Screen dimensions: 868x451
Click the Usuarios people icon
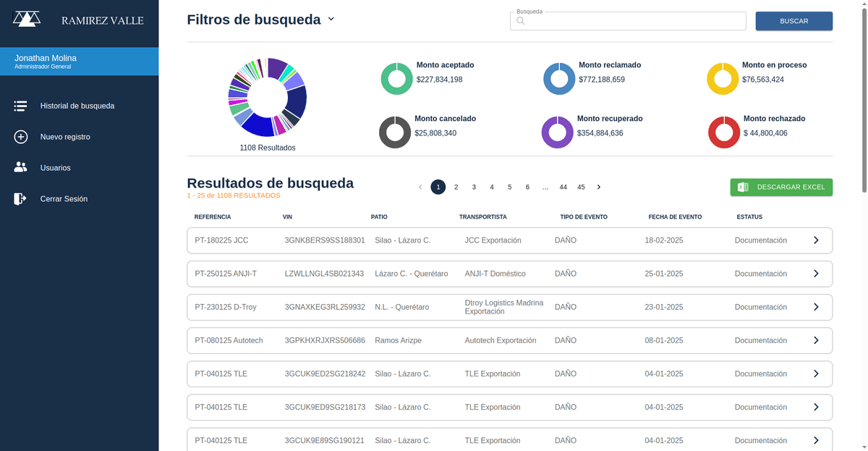point(20,168)
